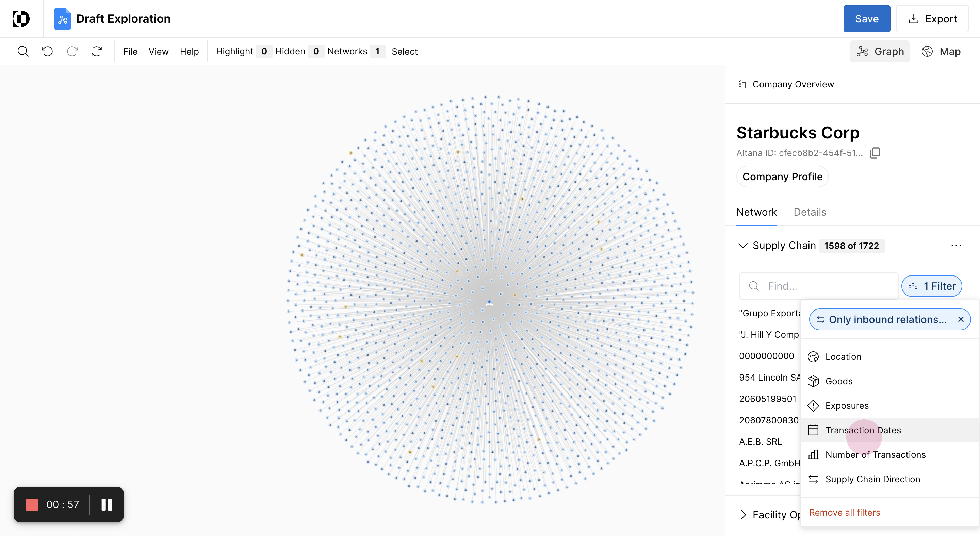The image size is (980, 536).
Task: Copy the Altana ID with copy icon
Action: (875, 153)
